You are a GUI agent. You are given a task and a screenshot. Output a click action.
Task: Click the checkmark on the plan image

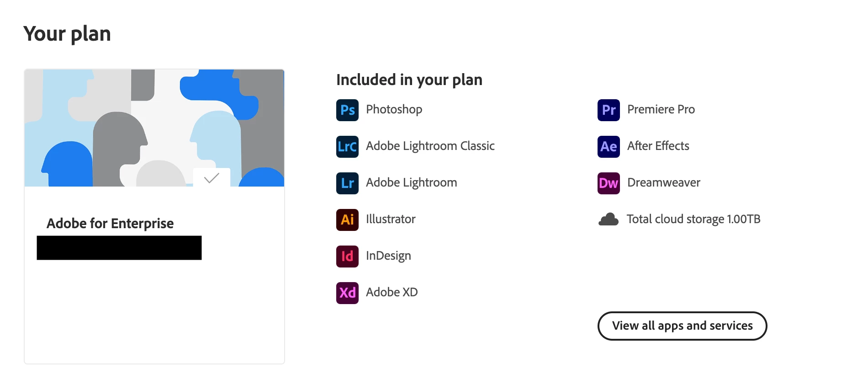212,177
